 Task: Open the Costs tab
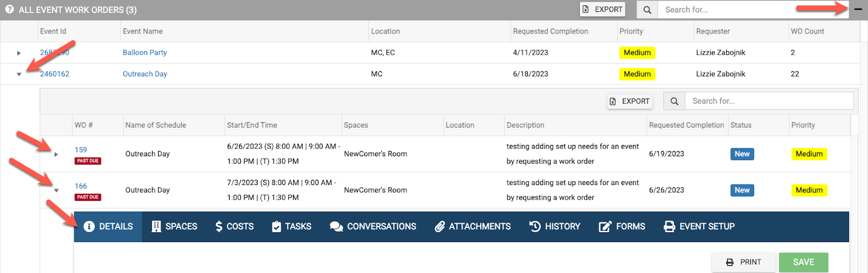pyautogui.click(x=234, y=226)
